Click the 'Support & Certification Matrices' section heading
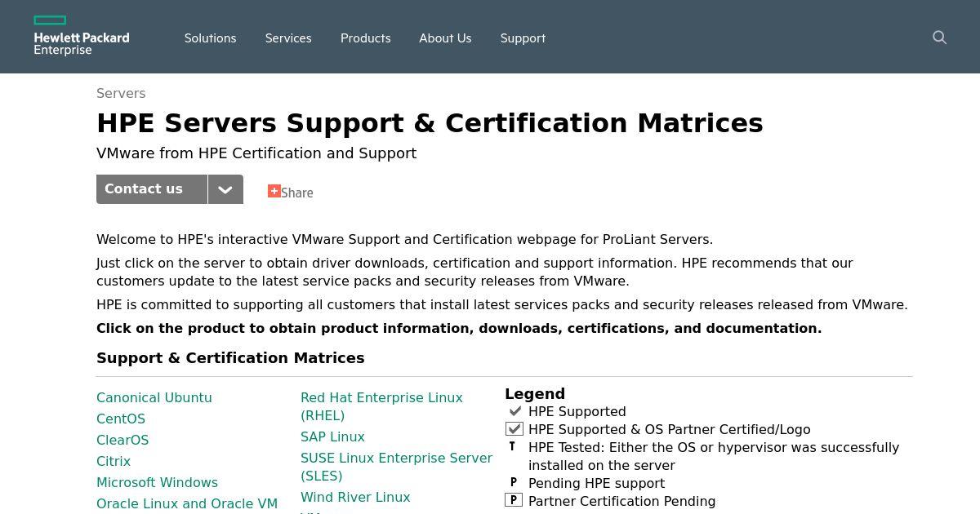980x514 pixels. pos(230,358)
